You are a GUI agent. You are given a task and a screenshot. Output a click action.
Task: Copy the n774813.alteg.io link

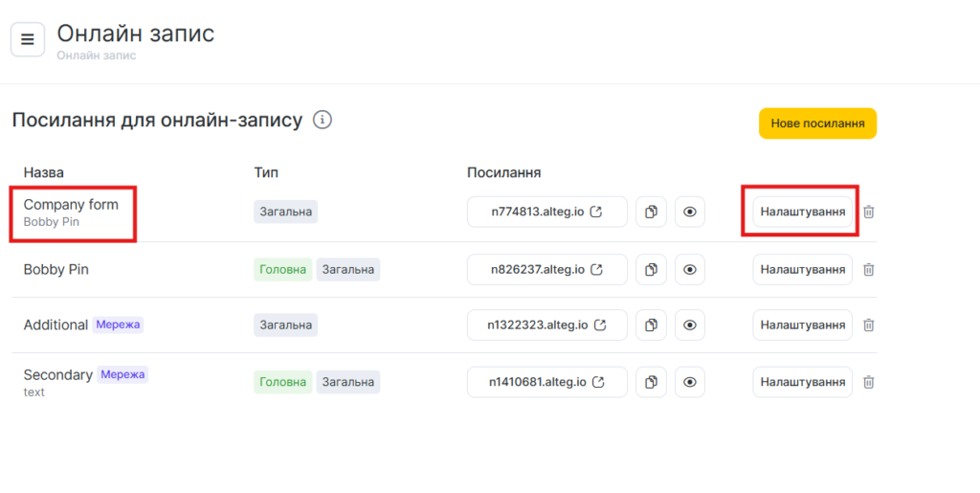pos(651,212)
